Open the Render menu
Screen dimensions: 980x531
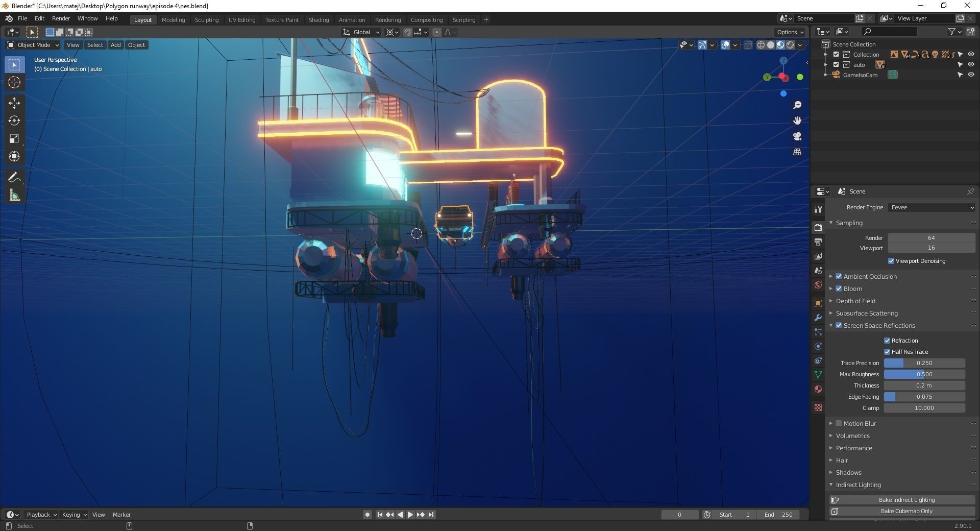tap(61, 18)
